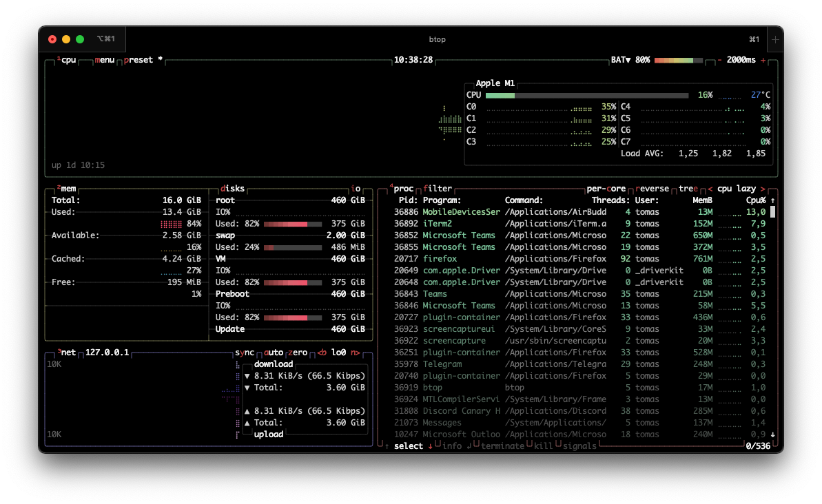
Task: Sync network graph scaling
Action: 245,352
